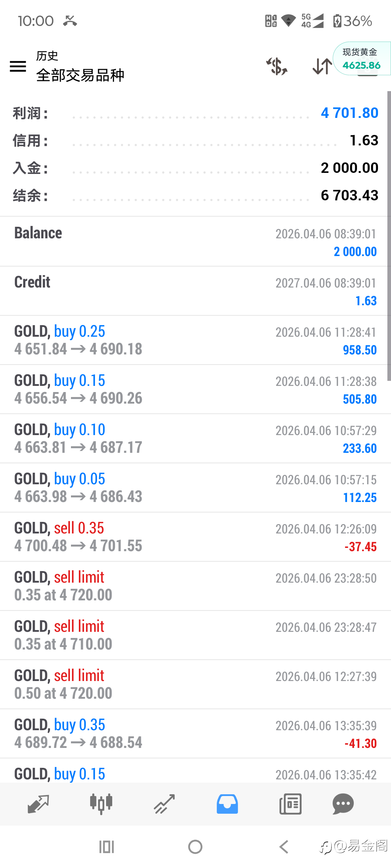Open the Balance 2 000.00 deposit entry
The width and height of the screenshot is (391, 868).
point(195,242)
